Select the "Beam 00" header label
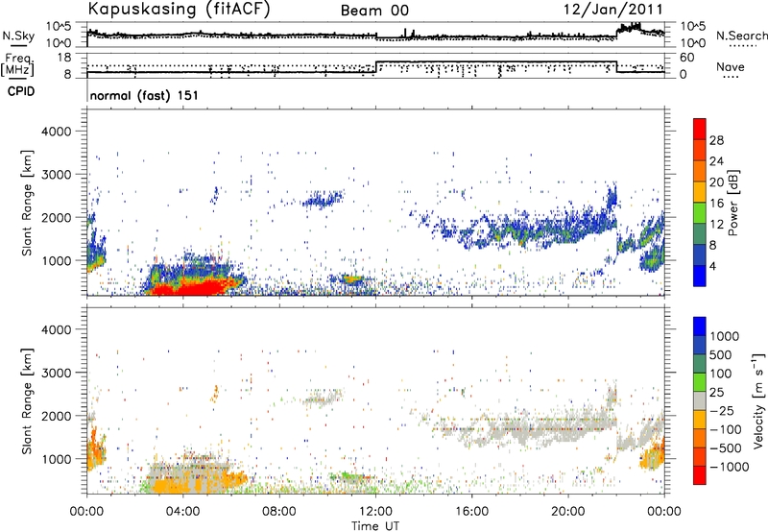 click(x=374, y=11)
